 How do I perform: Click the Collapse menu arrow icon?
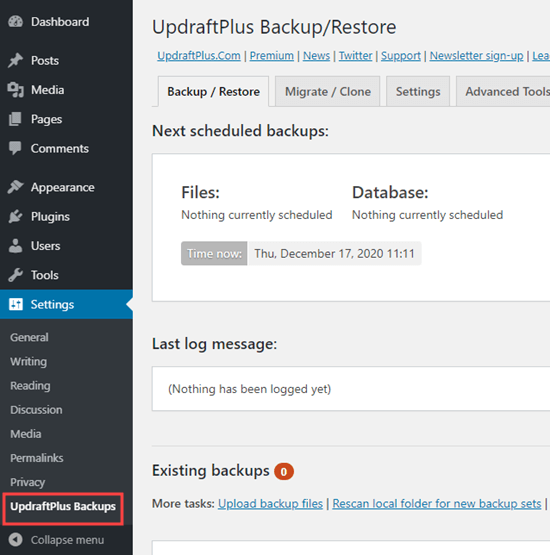15,540
